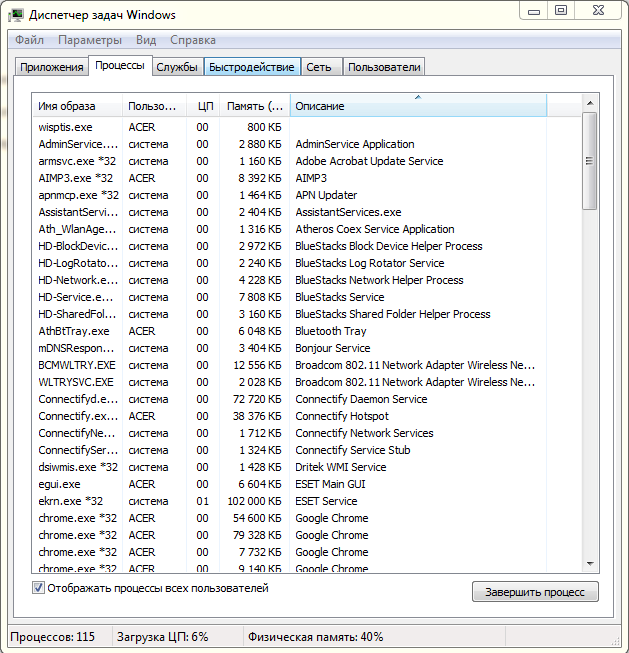Select BlueStacks Shared Folder Helper Process

[x=289, y=314]
